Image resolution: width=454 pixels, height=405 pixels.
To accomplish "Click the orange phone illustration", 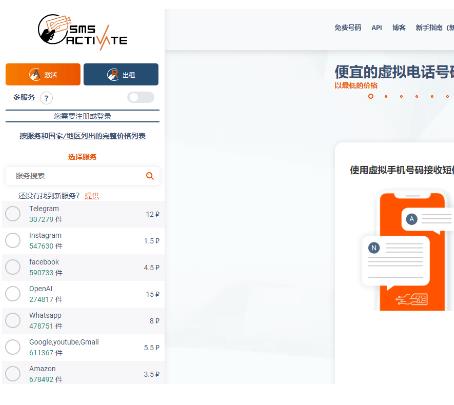I will 412,252.
